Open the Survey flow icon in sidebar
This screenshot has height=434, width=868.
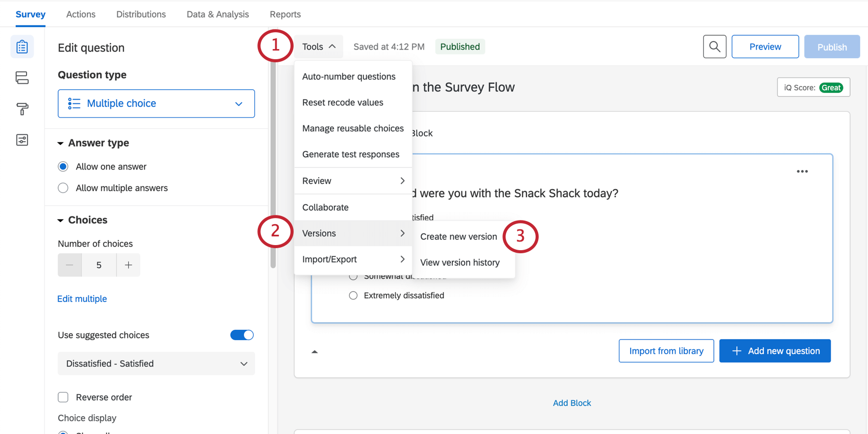coord(22,78)
